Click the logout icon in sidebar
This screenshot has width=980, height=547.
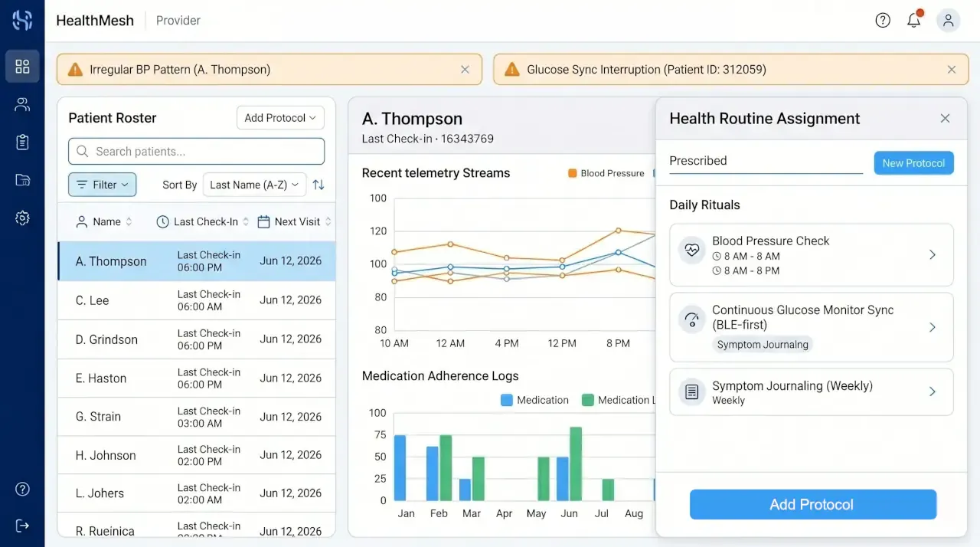pos(22,526)
